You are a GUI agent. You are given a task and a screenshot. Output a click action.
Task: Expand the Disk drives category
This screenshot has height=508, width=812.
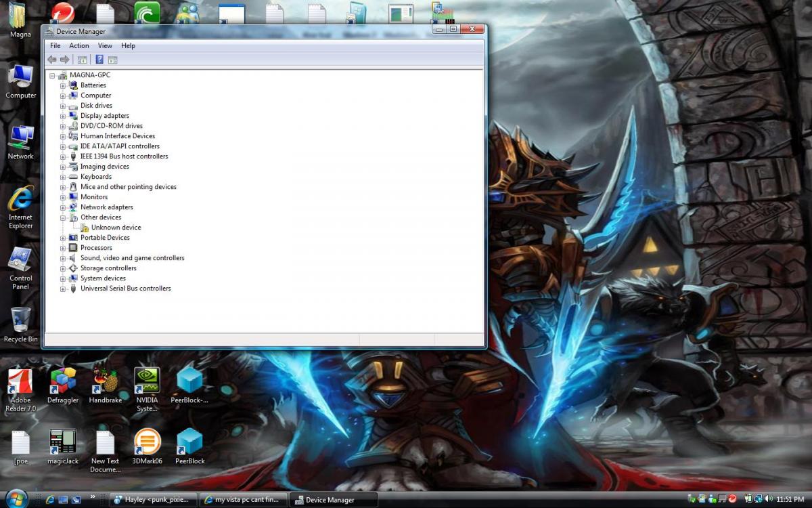[63, 106]
